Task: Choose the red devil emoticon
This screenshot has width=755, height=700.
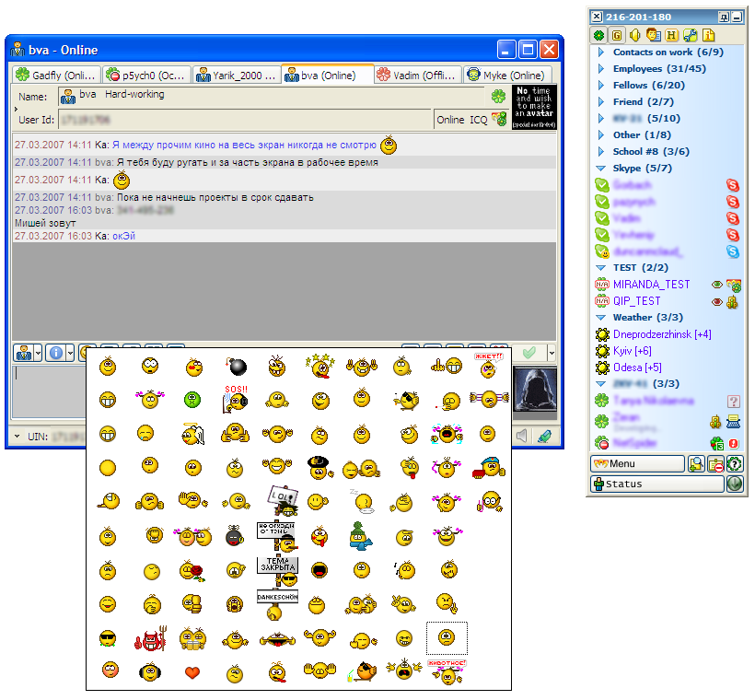Action: [150, 638]
